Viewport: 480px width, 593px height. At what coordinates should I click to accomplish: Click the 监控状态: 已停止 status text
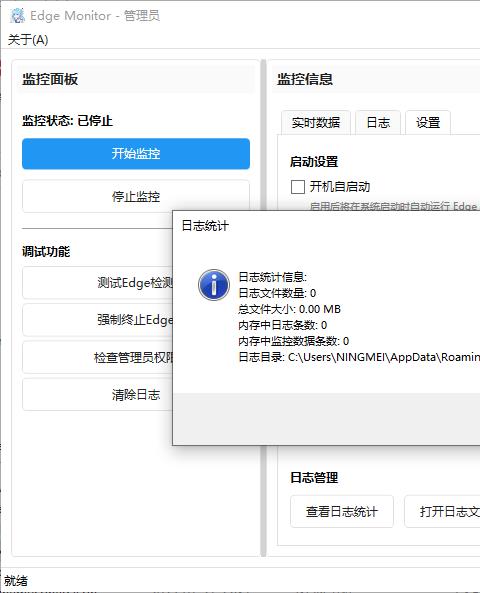pos(67,121)
